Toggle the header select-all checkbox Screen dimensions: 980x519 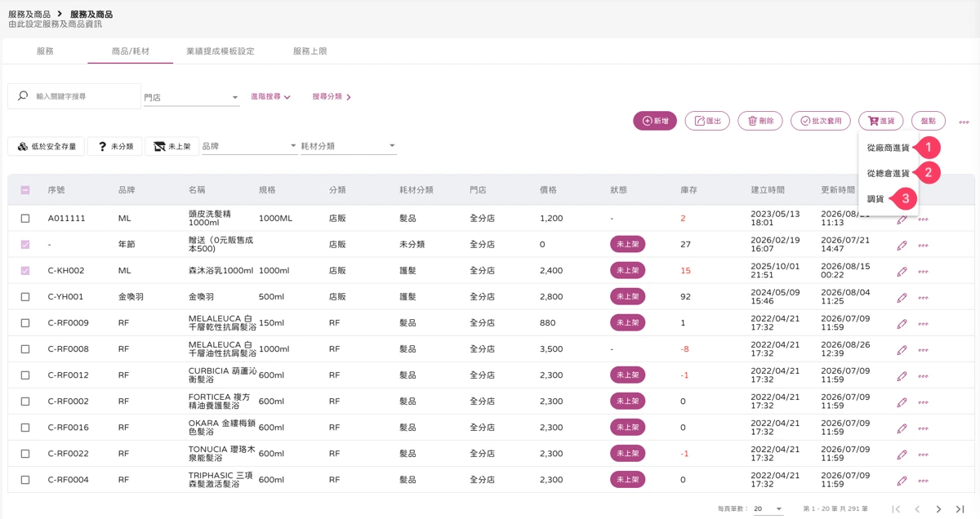click(25, 190)
